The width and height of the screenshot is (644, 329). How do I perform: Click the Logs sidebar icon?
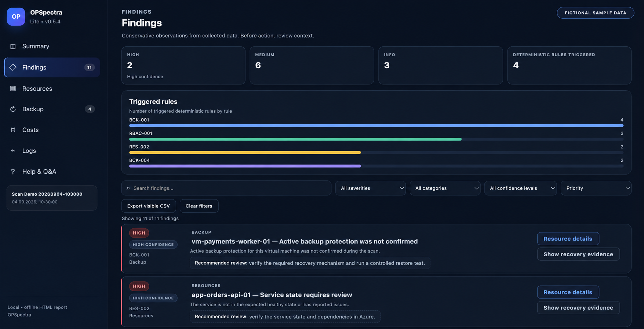(x=13, y=151)
